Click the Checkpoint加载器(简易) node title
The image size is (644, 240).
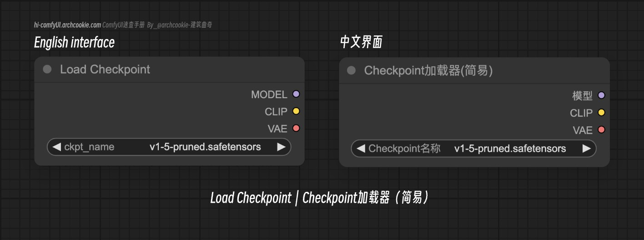point(428,70)
